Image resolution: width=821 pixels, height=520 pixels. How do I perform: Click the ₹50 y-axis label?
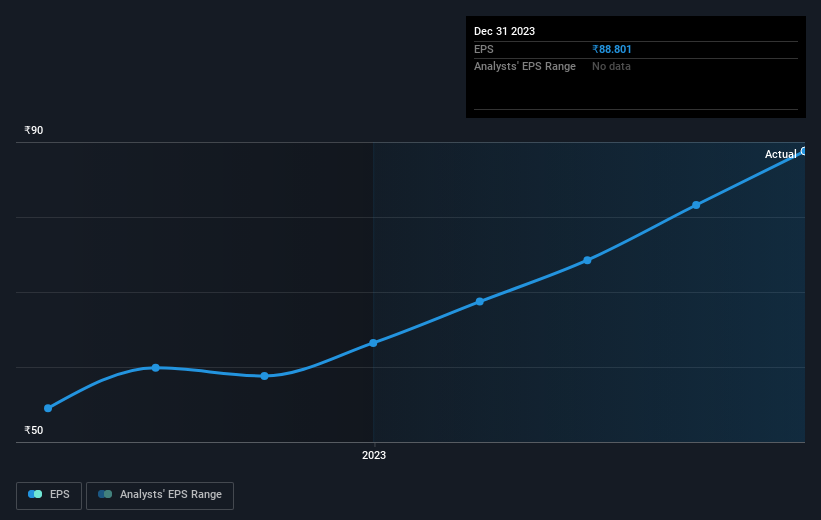[x=34, y=430]
